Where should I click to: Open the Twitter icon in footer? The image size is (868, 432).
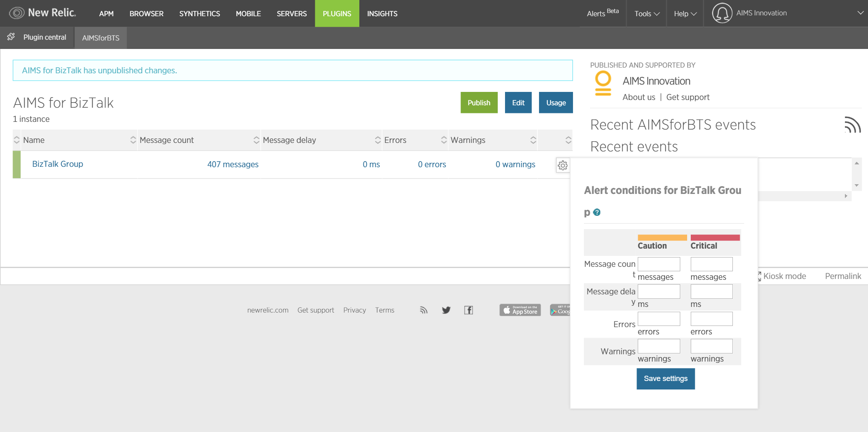pos(446,310)
